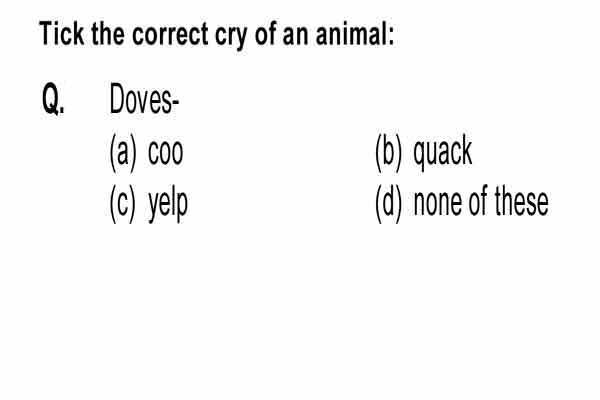The image size is (600, 400).
Task: Click the word 'animal:' in heading
Action: (x=355, y=33)
